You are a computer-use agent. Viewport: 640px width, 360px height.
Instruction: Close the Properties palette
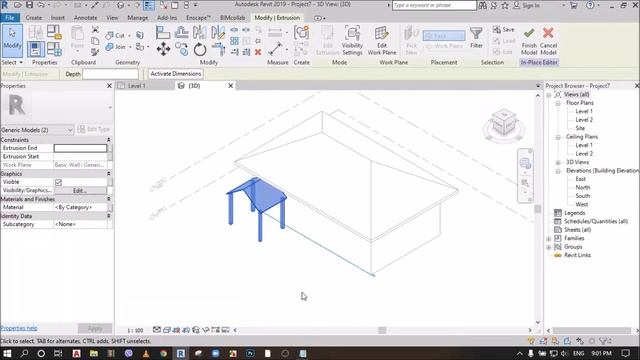point(109,86)
